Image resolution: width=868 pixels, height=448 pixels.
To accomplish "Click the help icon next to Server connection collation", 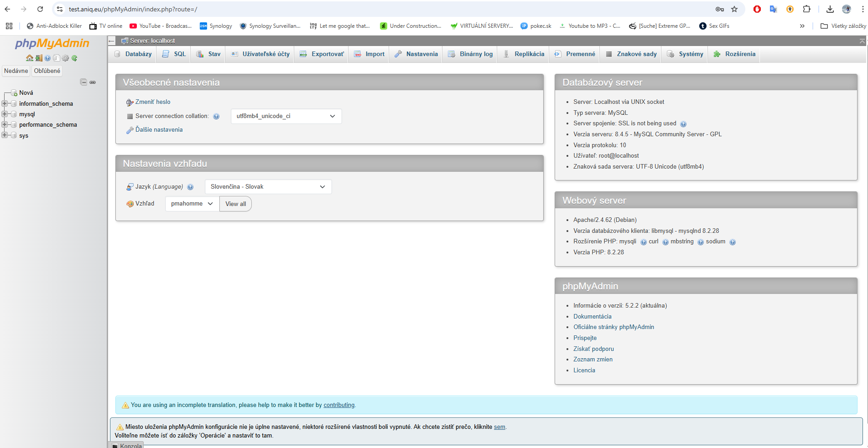I will pos(216,116).
